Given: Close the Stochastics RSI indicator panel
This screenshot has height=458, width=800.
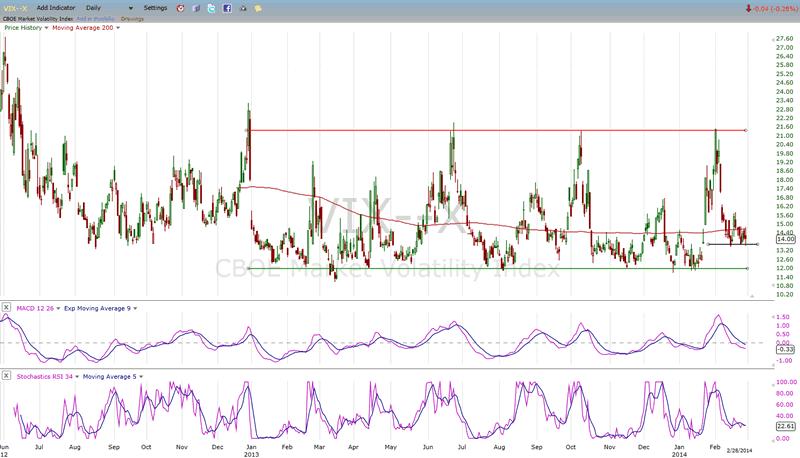Looking at the screenshot, I should [7, 376].
